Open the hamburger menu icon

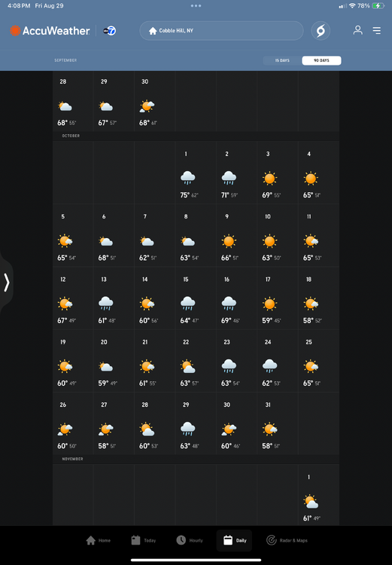pos(376,31)
